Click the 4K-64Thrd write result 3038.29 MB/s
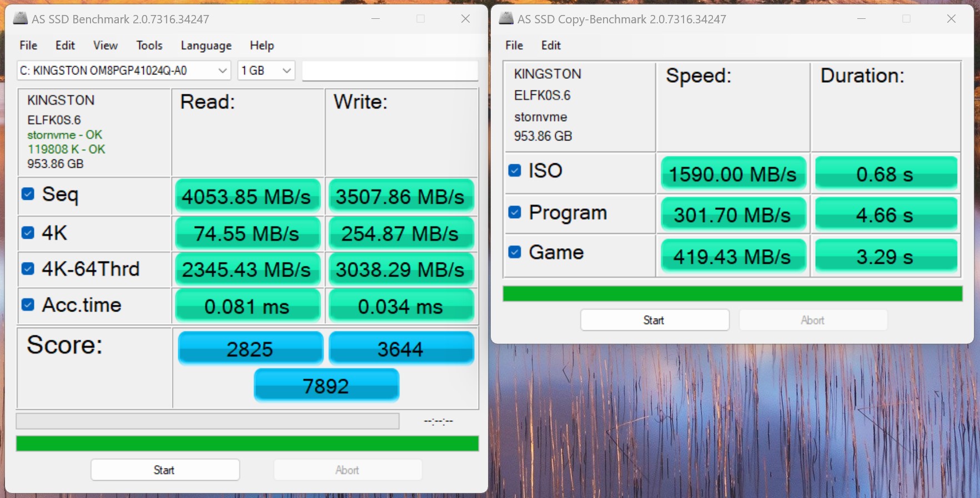The height and width of the screenshot is (498, 980). point(400,270)
